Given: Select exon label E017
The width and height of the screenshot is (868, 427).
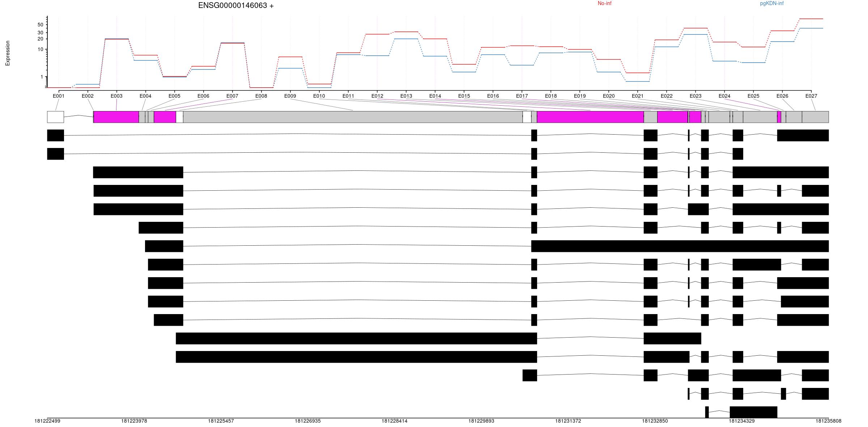Looking at the screenshot, I should [x=522, y=96].
